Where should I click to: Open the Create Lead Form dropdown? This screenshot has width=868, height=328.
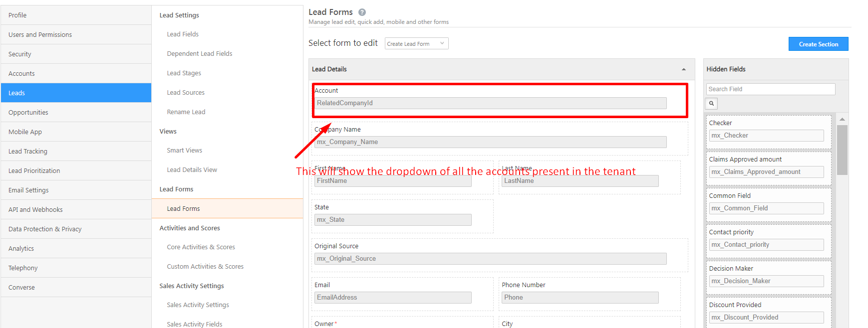pos(416,44)
